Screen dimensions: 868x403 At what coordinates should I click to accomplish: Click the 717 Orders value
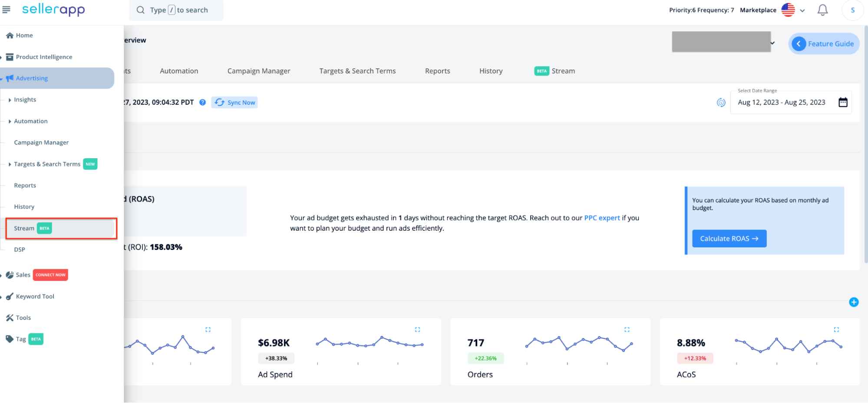[x=475, y=343]
